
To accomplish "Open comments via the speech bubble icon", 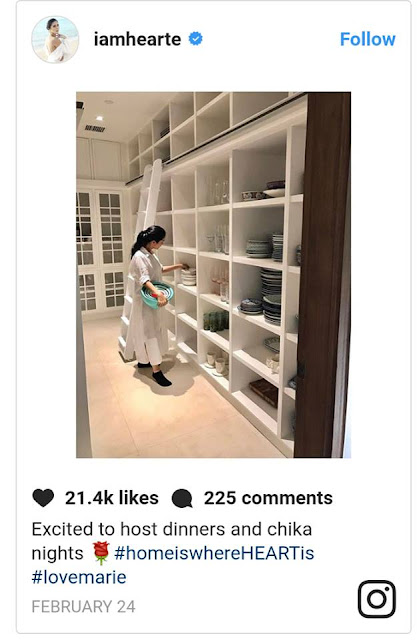I will pyautogui.click(x=182, y=498).
